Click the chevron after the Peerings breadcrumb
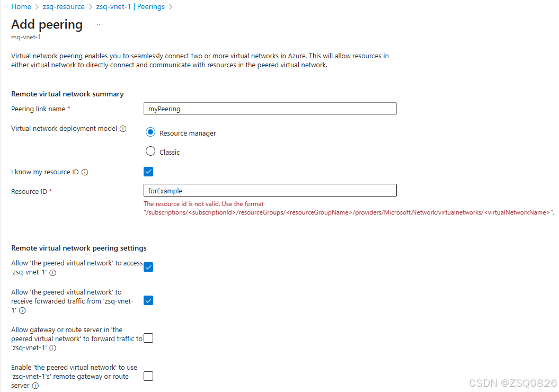 pos(170,6)
